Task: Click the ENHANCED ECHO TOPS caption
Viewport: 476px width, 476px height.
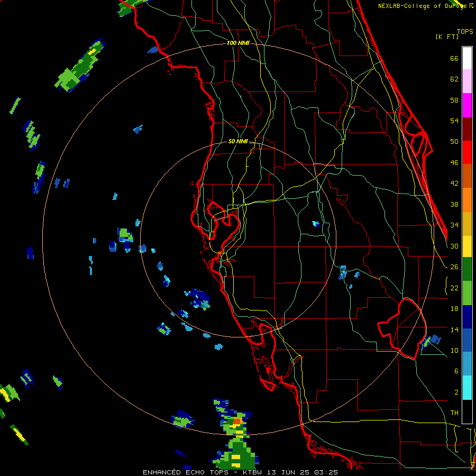Action: (x=185, y=472)
